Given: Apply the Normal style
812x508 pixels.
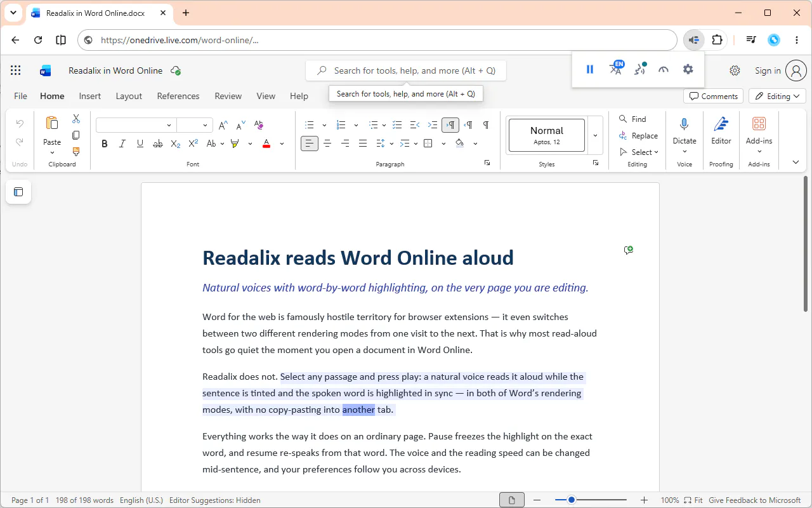Looking at the screenshot, I should (547, 135).
